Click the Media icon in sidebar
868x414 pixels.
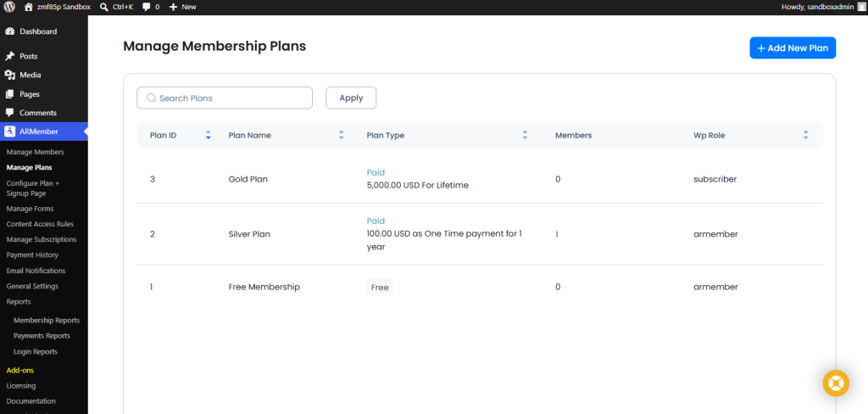tap(9, 75)
